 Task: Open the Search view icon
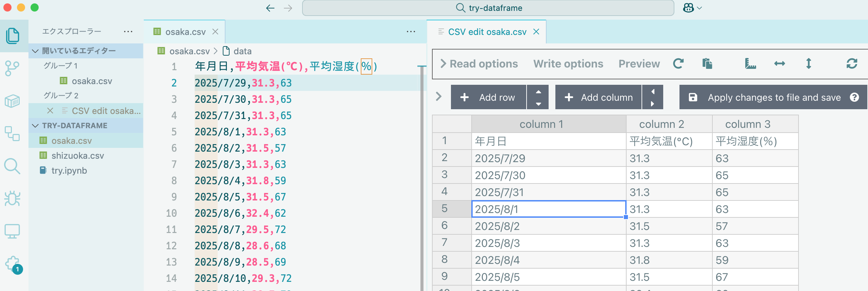(12, 166)
